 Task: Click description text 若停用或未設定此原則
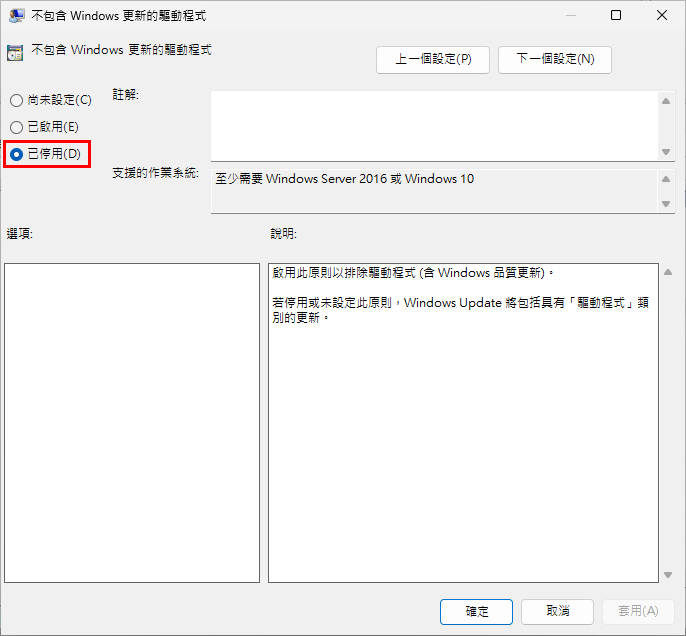[x=332, y=303]
